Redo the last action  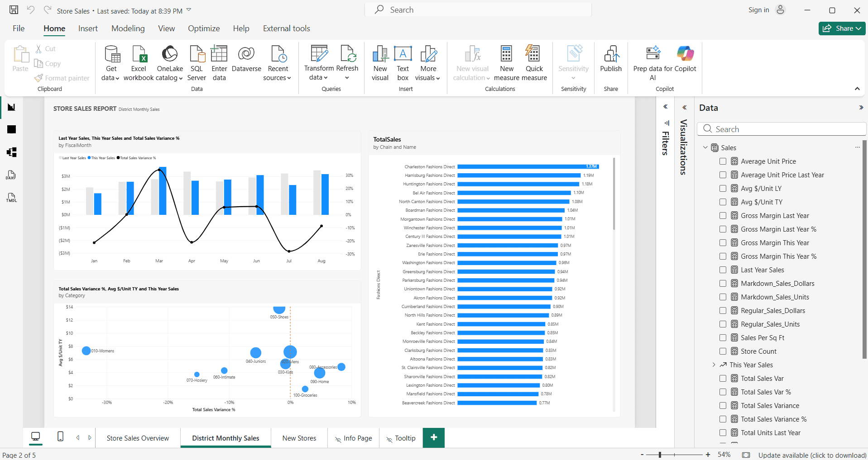(47, 9)
